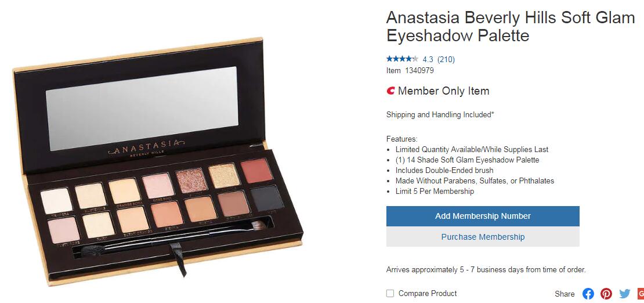Click the blue star rating icons
The image size is (644, 303).
(403, 59)
